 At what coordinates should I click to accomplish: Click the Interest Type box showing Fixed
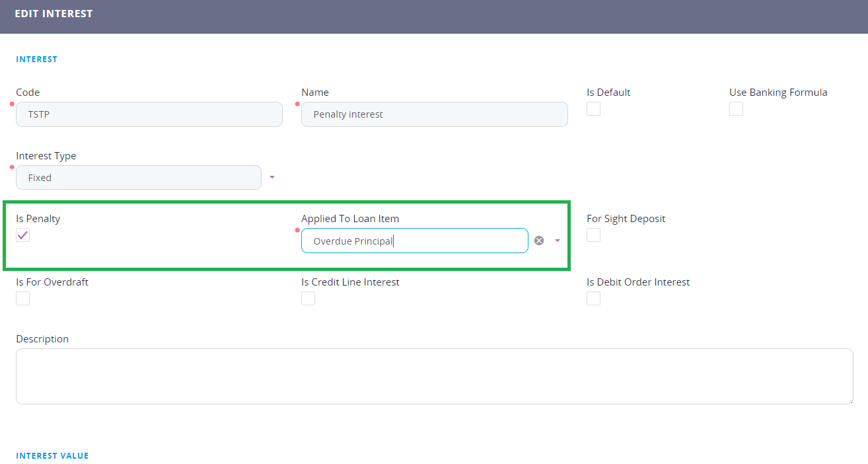pos(139,177)
